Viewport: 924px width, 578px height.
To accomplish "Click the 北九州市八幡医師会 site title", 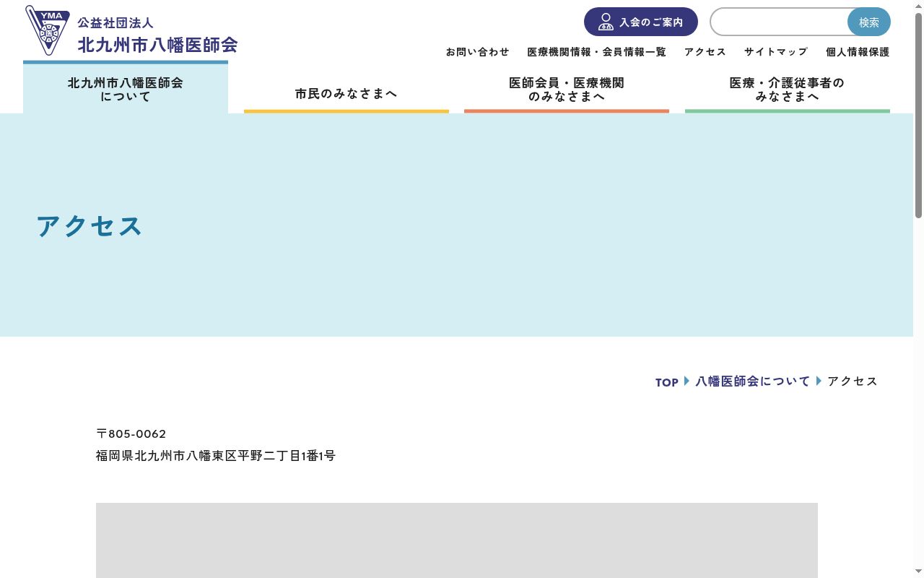I will [x=157, y=44].
